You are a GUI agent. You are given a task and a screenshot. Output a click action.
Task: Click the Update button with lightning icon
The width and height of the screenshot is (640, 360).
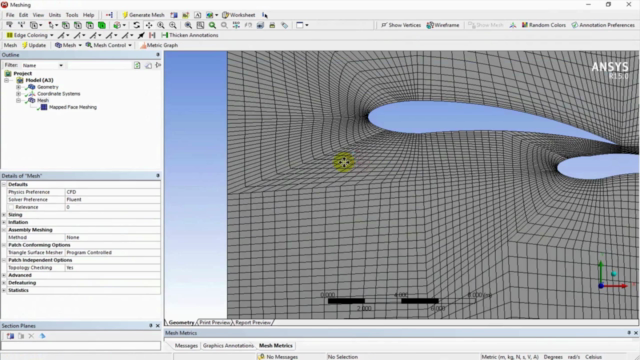coord(33,45)
